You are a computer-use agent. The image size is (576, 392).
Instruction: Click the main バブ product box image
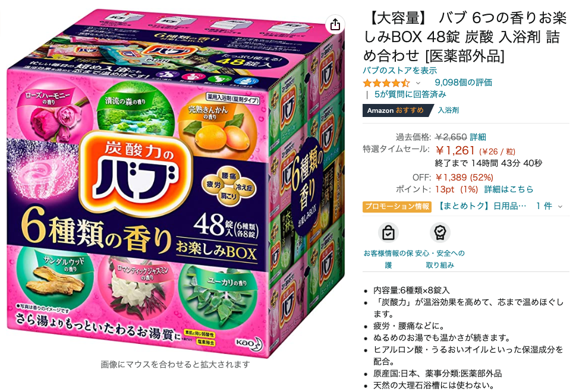(175, 182)
